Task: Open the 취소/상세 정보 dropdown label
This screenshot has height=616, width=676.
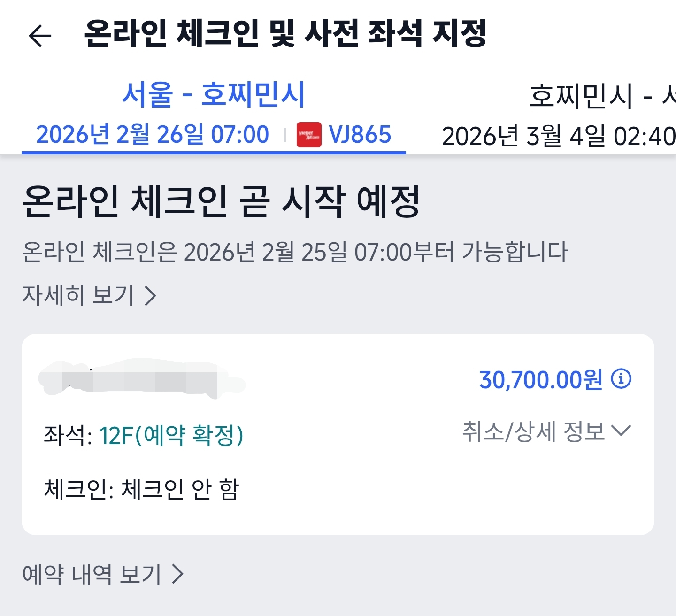Action: 533,431
